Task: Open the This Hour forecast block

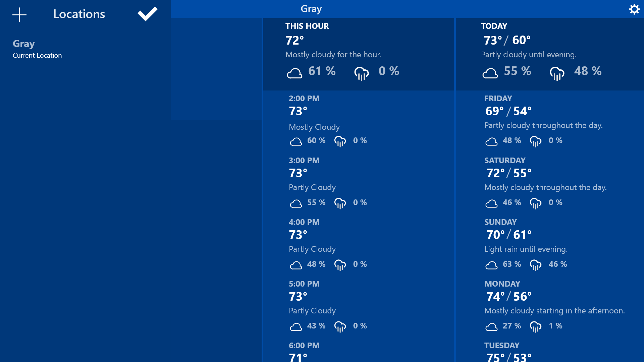Action: click(358, 54)
